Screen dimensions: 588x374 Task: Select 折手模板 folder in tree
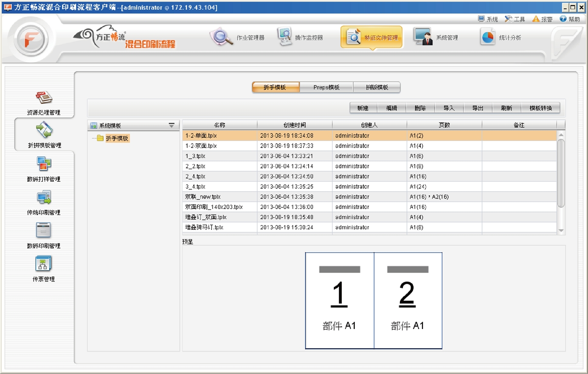pyautogui.click(x=116, y=139)
